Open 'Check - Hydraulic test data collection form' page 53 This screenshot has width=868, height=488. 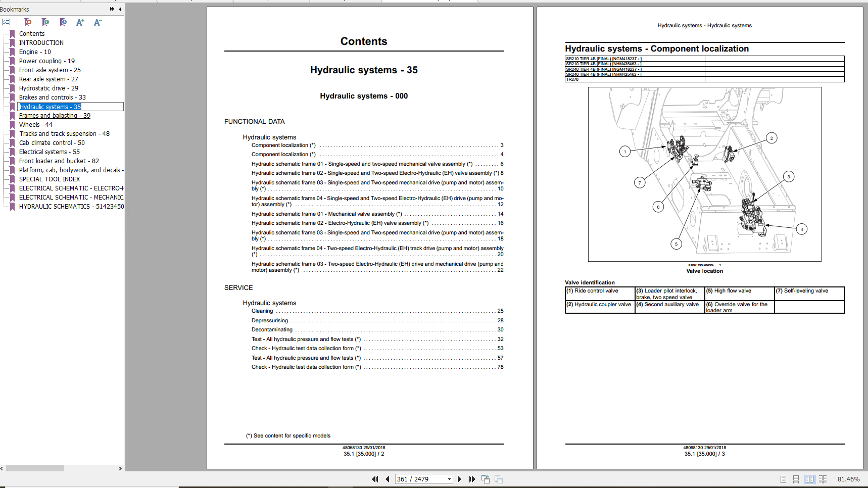[x=377, y=349]
